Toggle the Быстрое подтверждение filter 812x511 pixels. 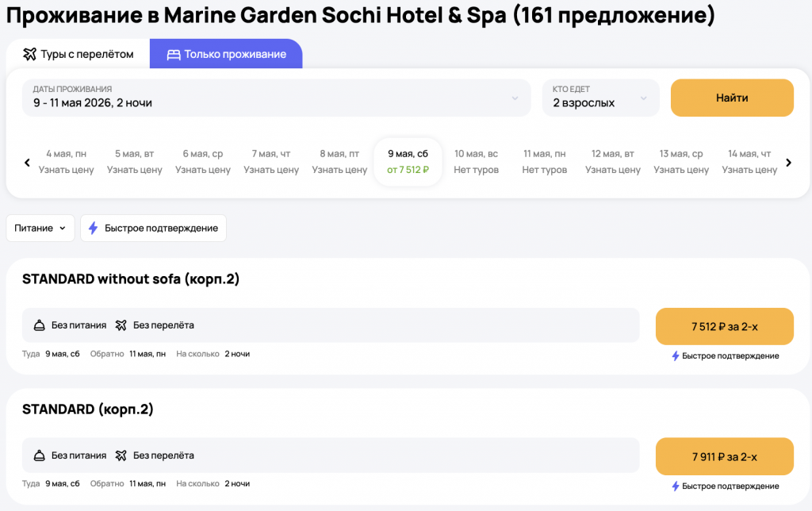(153, 229)
